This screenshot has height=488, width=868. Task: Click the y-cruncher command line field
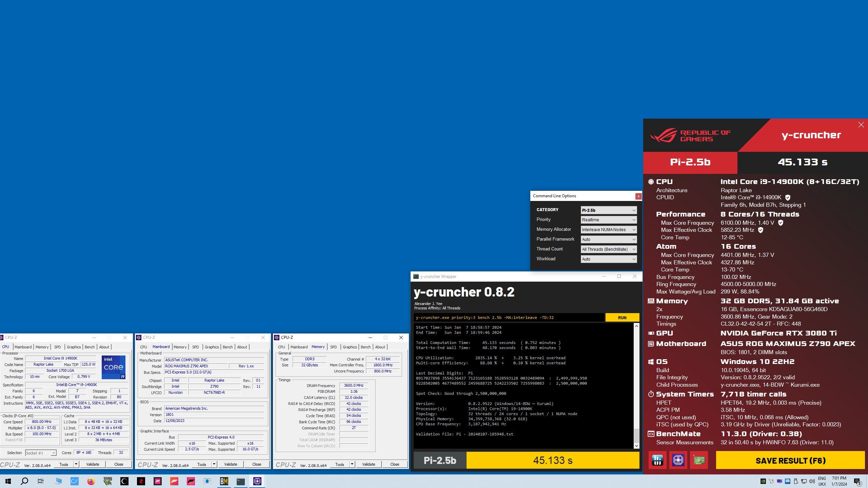[509, 318]
